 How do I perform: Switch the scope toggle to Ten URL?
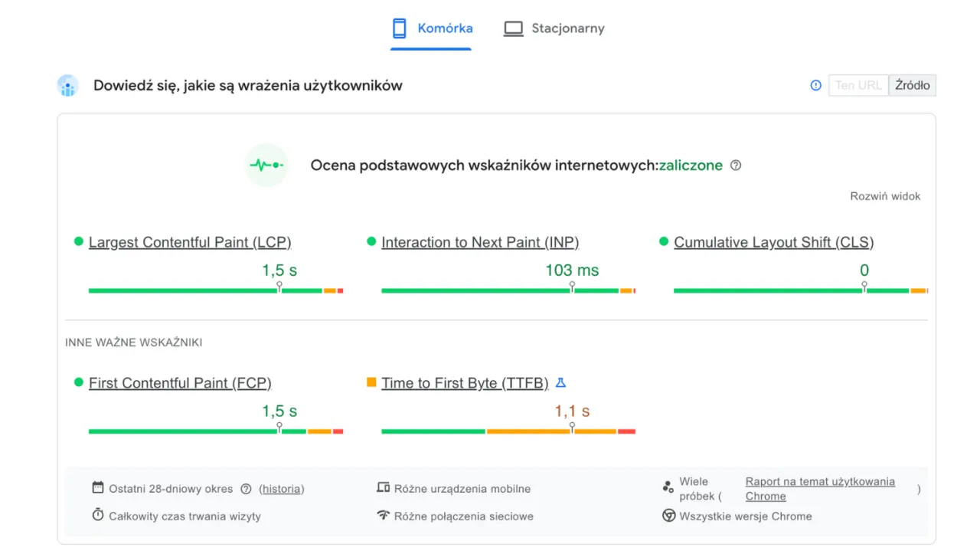point(857,85)
